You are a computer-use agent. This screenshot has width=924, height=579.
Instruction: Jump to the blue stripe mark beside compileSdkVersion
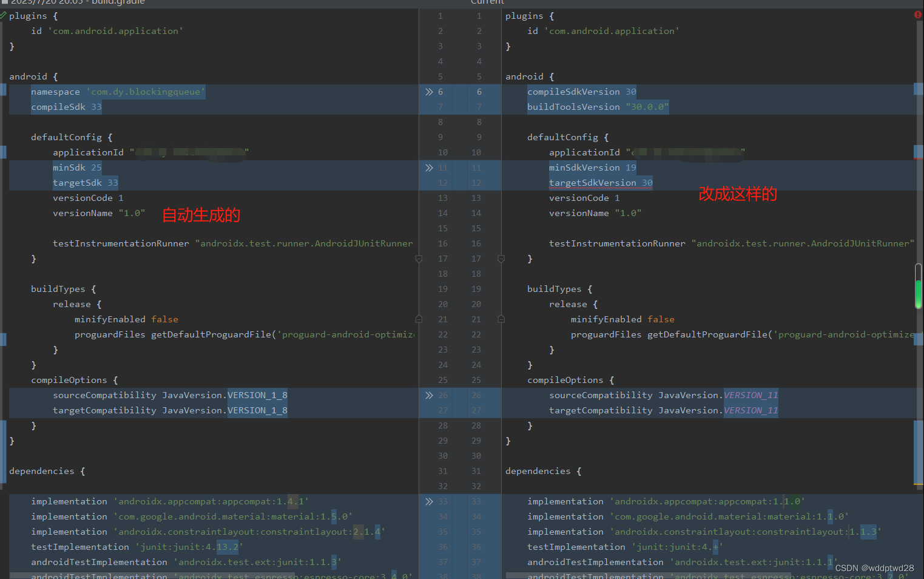919,89
